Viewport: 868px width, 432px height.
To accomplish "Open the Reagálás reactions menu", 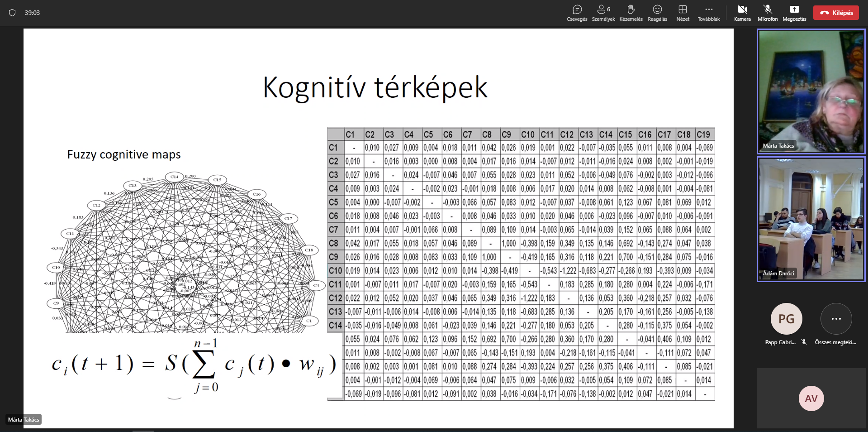I will click(657, 13).
